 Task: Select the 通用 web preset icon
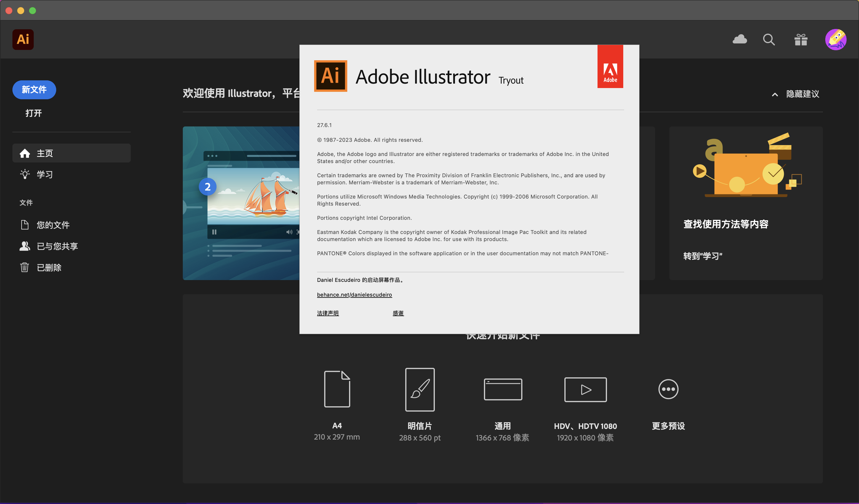pyautogui.click(x=503, y=389)
